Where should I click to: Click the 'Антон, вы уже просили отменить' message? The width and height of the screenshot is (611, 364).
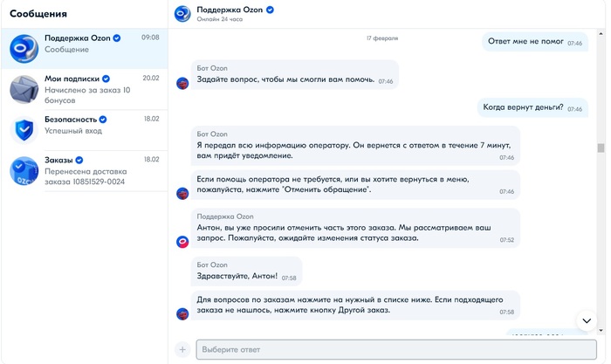tap(355, 228)
